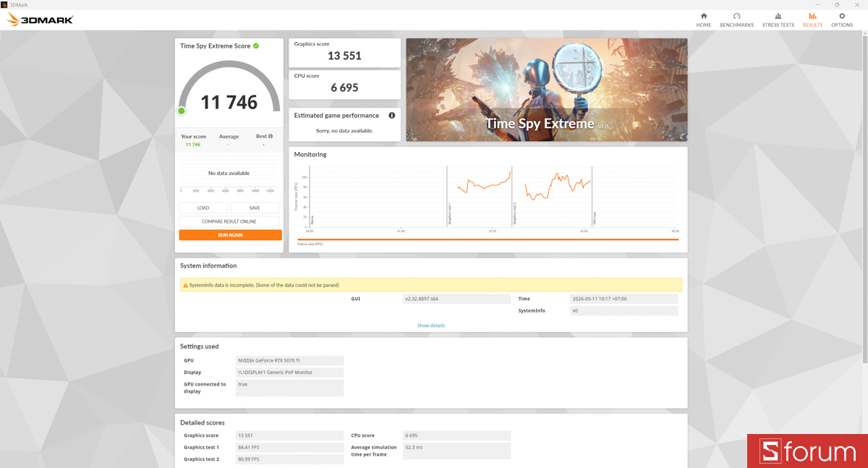Click the CPU score value 6 695
868x468 pixels.
[x=344, y=88]
